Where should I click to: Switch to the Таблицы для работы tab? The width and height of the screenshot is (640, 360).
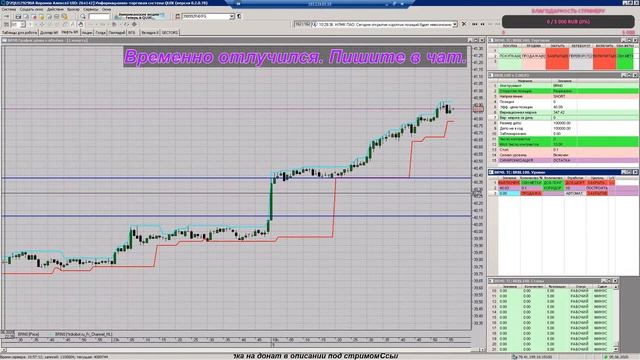pos(19,32)
